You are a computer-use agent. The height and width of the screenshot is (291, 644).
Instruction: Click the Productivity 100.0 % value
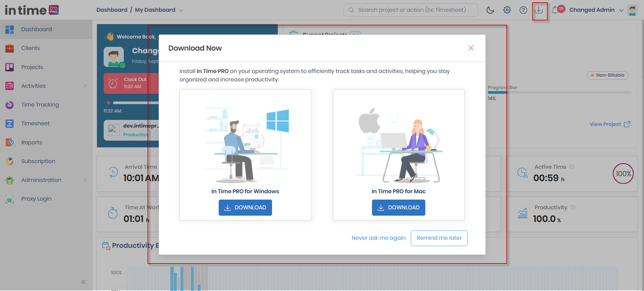[547, 219]
